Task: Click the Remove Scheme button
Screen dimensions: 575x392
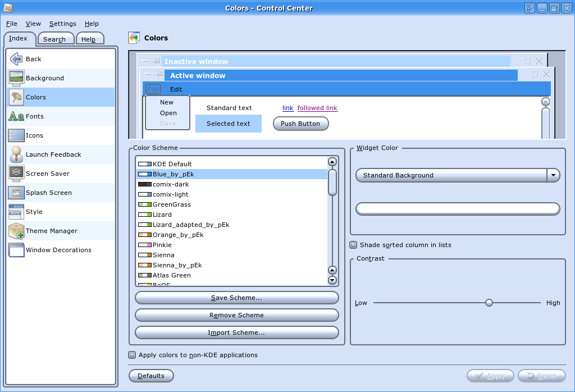Action: [236, 315]
